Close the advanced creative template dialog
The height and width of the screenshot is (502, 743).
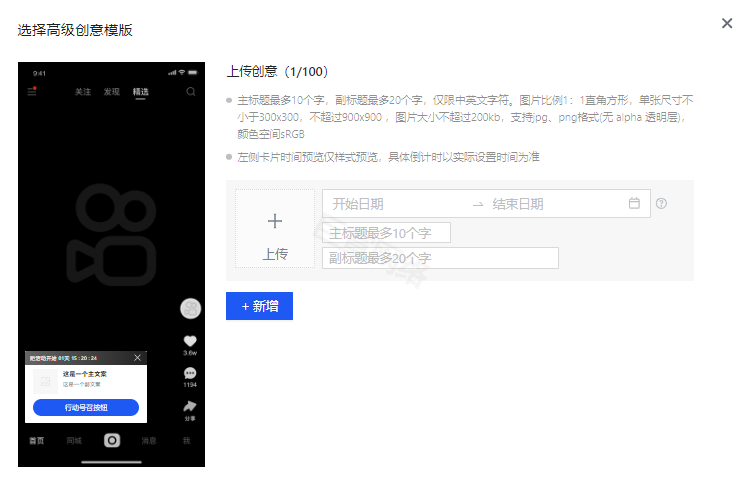[x=726, y=23]
